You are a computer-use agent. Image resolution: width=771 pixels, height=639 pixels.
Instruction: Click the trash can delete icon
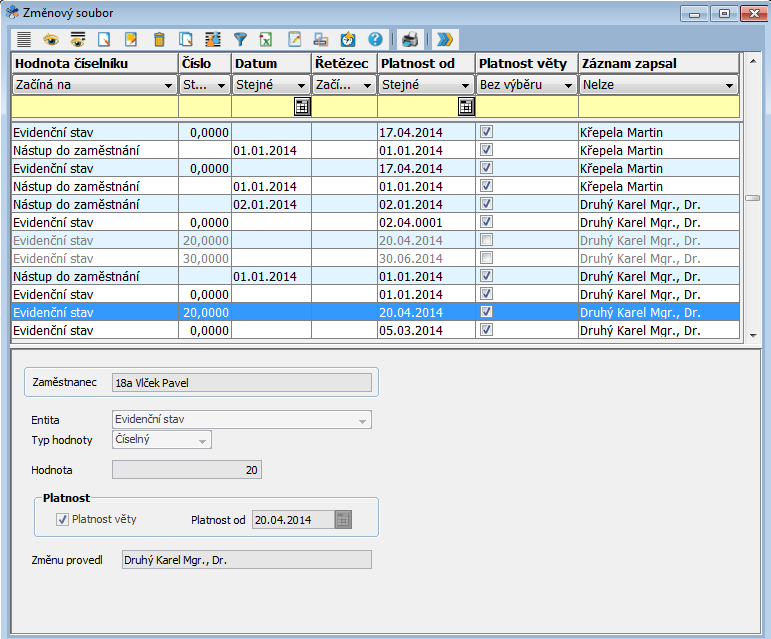click(159, 40)
